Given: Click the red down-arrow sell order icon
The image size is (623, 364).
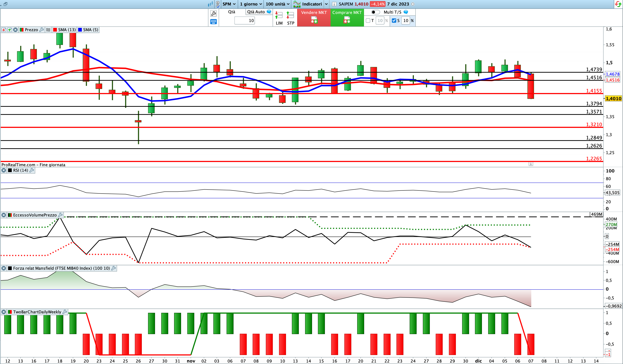Looking at the screenshot, I should 4,30.
